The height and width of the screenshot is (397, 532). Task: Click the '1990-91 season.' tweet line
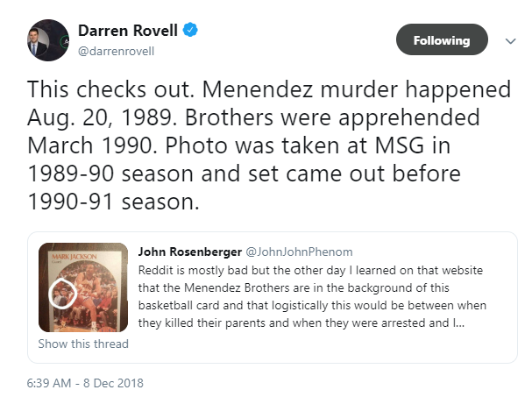coord(113,202)
